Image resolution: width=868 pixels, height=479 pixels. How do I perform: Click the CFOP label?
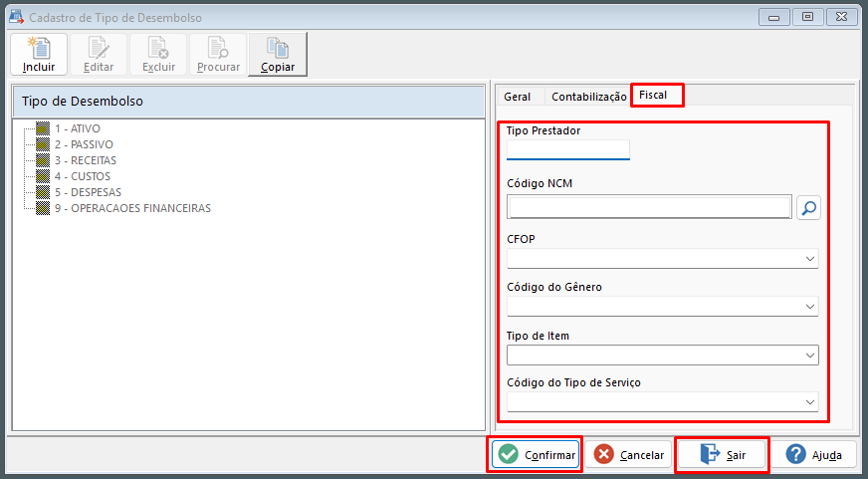[521, 239]
